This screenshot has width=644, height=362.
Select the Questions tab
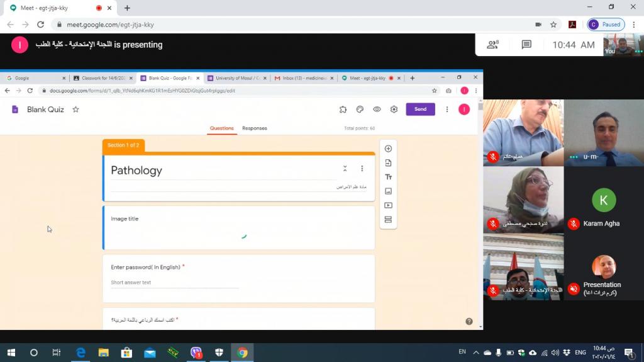point(221,128)
